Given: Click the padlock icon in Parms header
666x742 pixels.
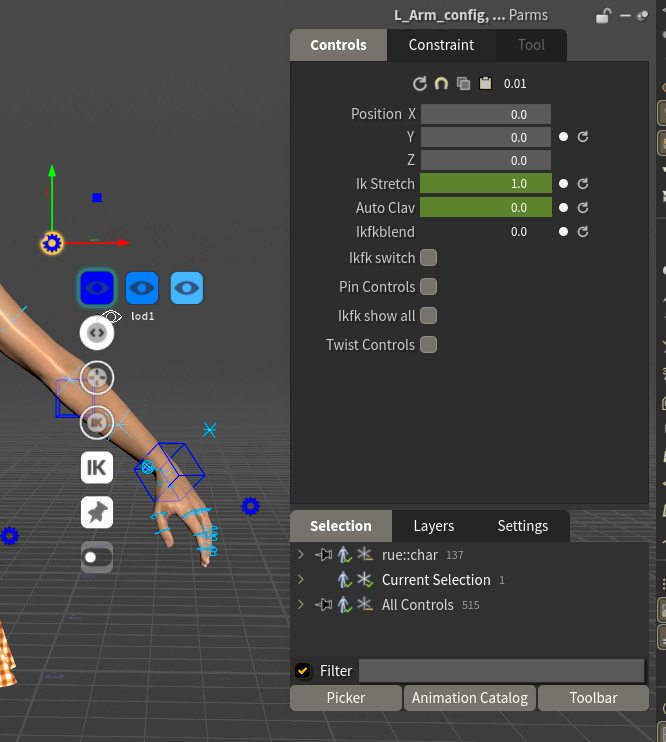Looking at the screenshot, I should click(604, 16).
